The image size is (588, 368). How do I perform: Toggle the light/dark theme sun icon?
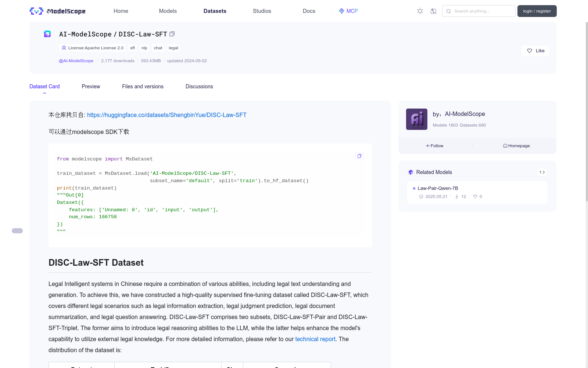pyautogui.click(x=420, y=11)
